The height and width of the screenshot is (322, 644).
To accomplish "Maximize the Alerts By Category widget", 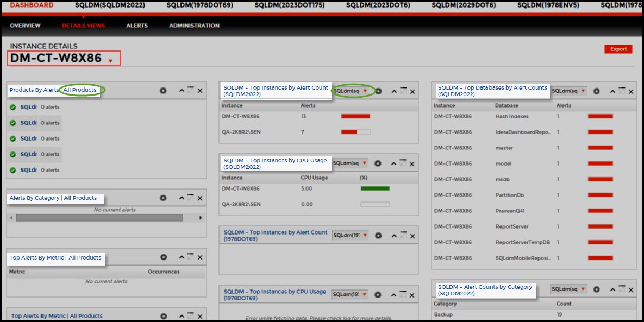I will (191, 197).
